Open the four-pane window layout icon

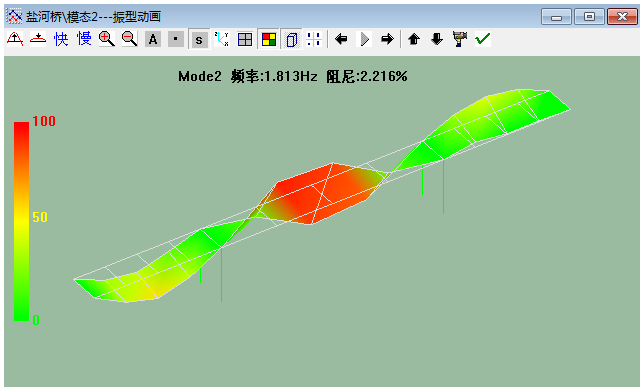click(x=245, y=39)
